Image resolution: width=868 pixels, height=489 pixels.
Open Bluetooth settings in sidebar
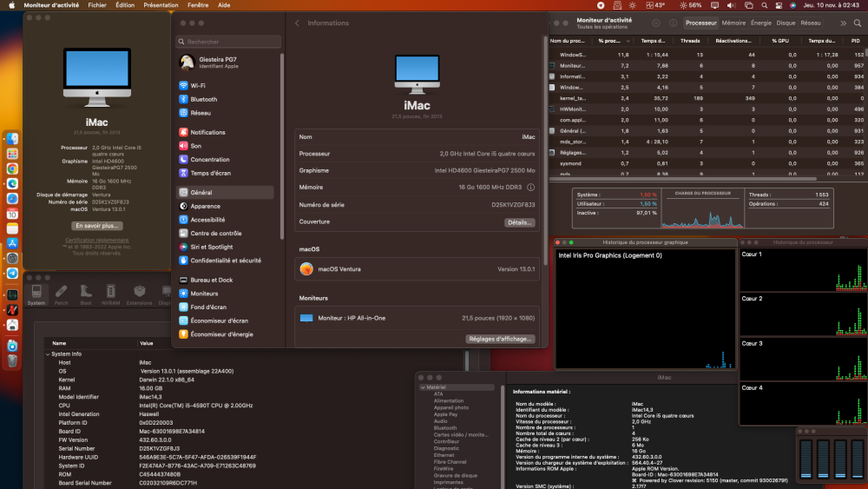pyautogui.click(x=227, y=99)
